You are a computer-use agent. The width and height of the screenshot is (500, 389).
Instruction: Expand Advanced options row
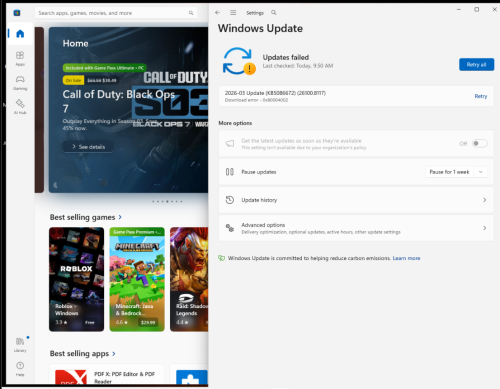click(x=356, y=228)
